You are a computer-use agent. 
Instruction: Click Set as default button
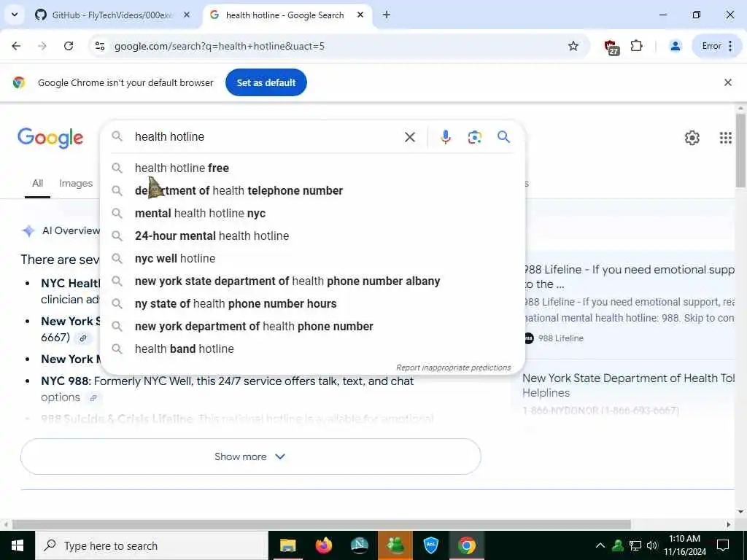266,82
